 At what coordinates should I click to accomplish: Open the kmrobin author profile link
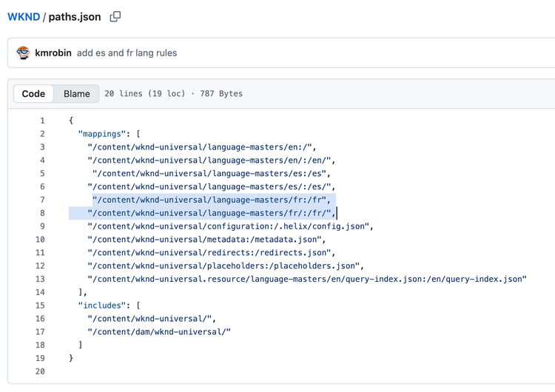coord(53,53)
